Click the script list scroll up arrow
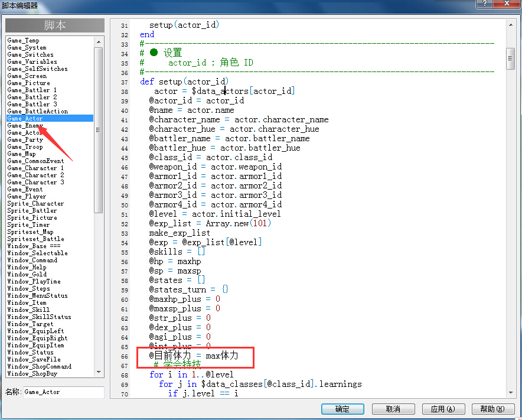Image resolution: width=522 pixels, height=420 pixels. pos(99,41)
